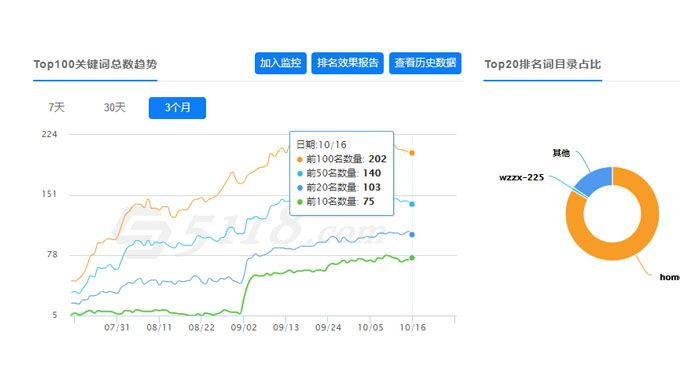The width and height of the screenshot is (680, 380).
Task: Click the 日期:10/16 tooltip header
Action: [x=321, y=144]
